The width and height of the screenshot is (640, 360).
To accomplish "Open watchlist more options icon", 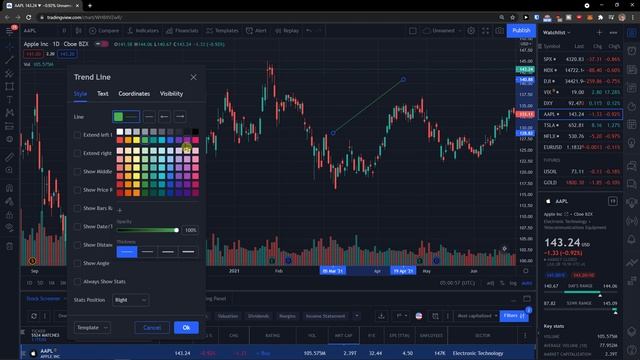I will pos(613,32).
